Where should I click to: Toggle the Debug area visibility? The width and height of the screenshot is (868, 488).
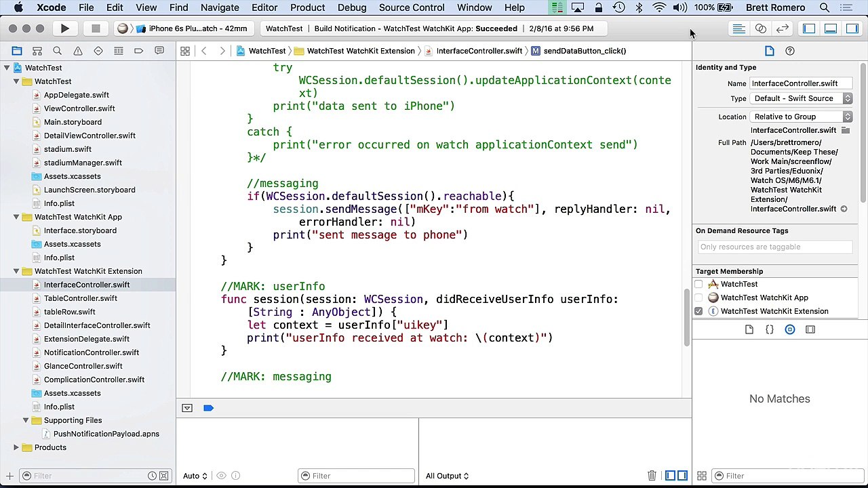(x=831, y=28)
